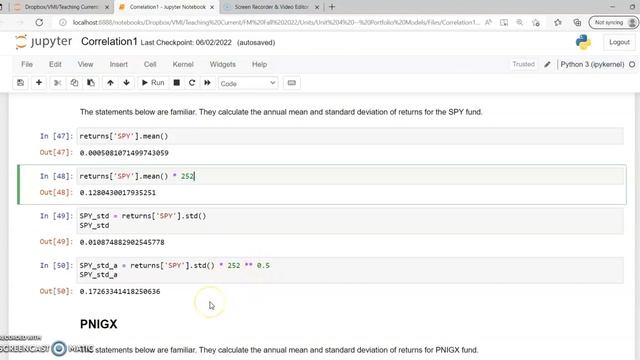Image resolution: width=640 pixels, height=360 pixels.
Task: Open the View menu
Action: point(85,64)
